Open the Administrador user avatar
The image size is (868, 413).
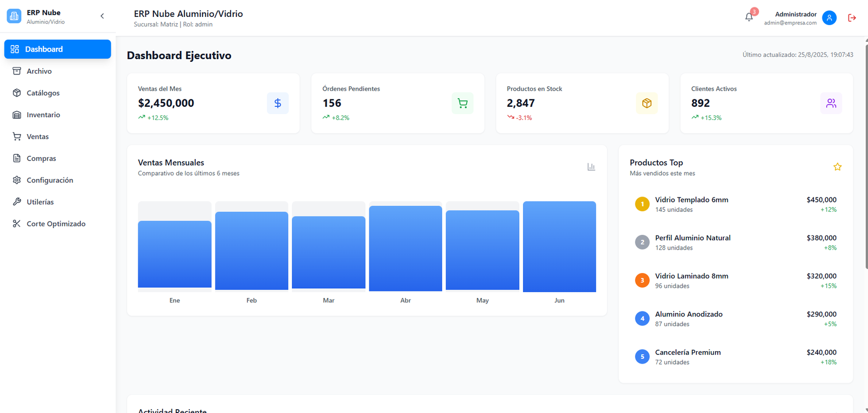(829, 18)
